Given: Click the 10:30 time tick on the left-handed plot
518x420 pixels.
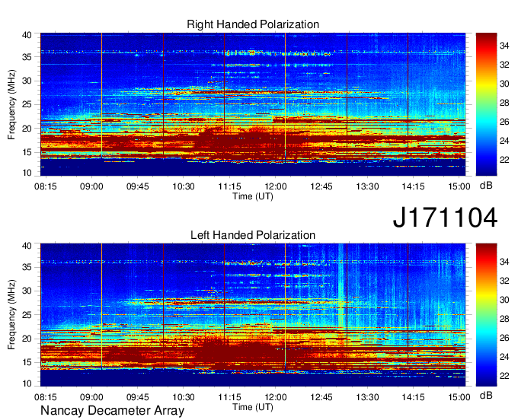Looking at the screenshot, I should click(x=184, y=397).
